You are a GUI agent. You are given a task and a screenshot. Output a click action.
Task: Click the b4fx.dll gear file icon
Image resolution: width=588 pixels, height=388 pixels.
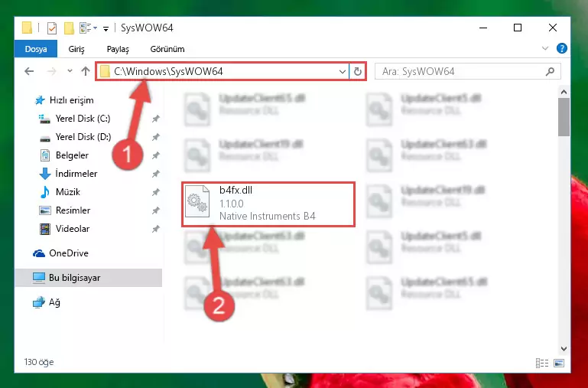coord(197,201)
